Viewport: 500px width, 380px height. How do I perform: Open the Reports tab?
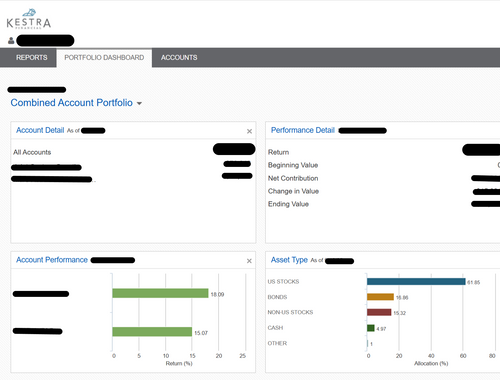[x=32, y=58]
